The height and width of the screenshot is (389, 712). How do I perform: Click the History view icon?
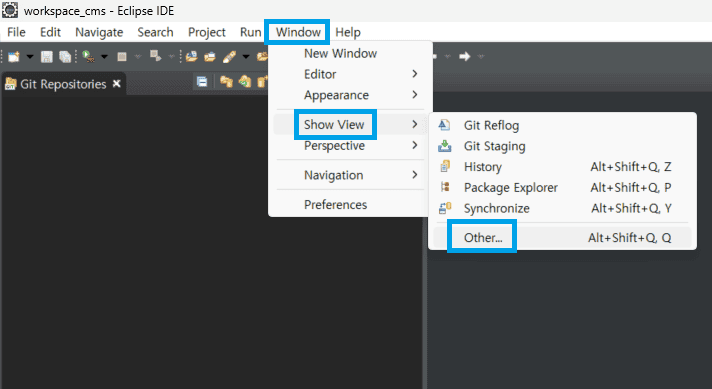(x=445, y=167)
